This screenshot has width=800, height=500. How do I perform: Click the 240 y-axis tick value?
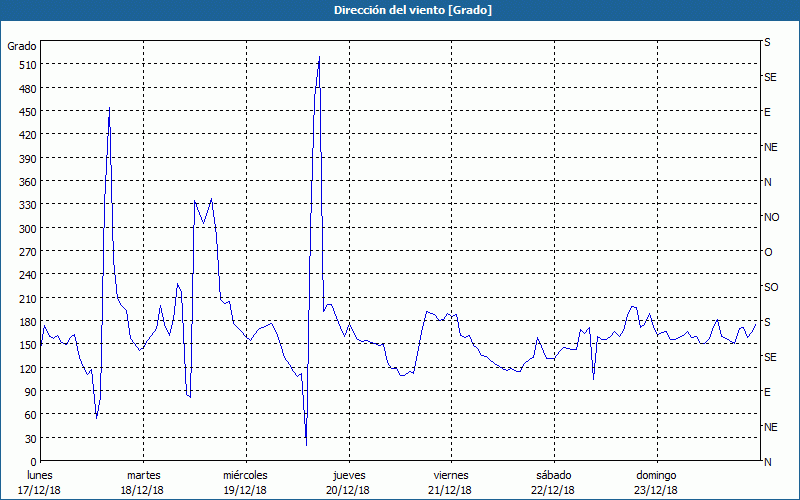point(28,276)
